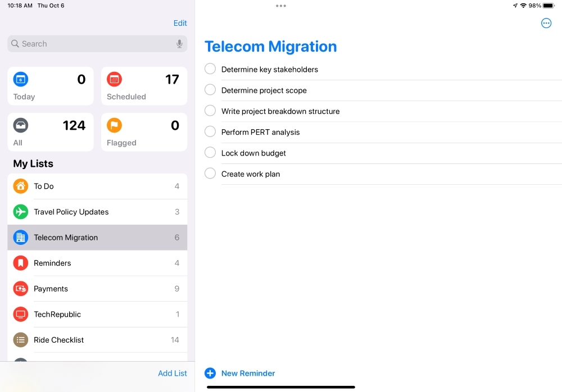Viewport: 562px width, 392px height.
Task: Start voice search with the microphone icon
Action: (179, 43)
